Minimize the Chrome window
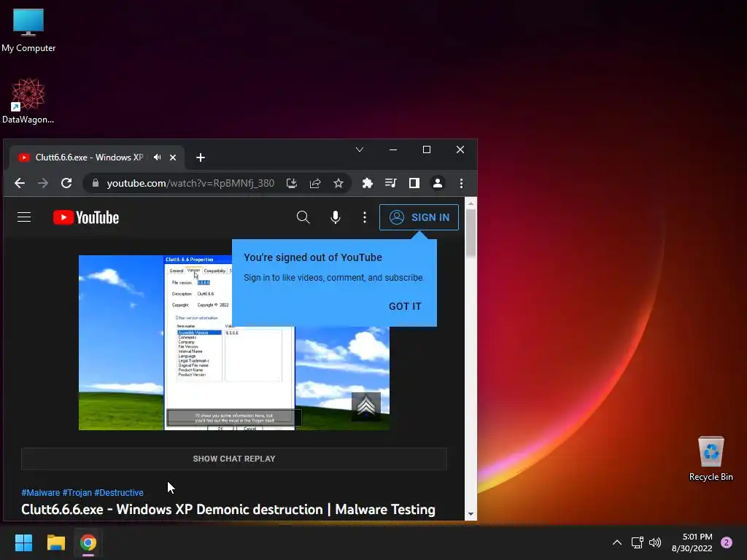The image size is (747, 560). coord(393,149)
